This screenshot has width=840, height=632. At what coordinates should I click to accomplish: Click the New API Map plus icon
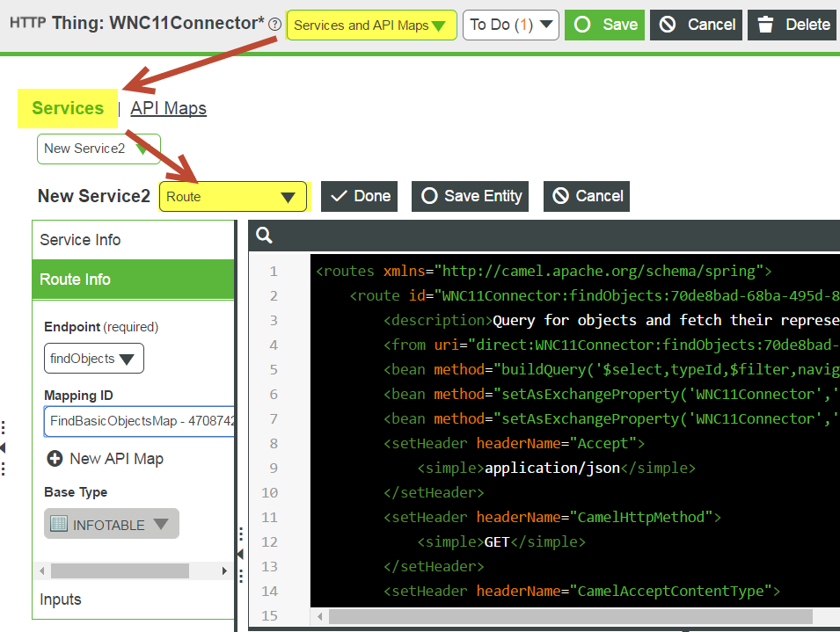pyautogui.click(x=55, y=459)
